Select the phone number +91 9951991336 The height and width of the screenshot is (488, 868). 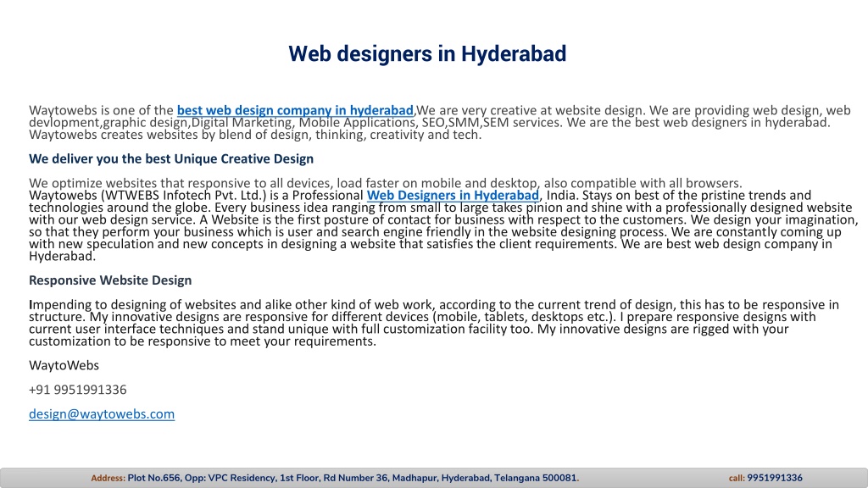click(77, 390)
